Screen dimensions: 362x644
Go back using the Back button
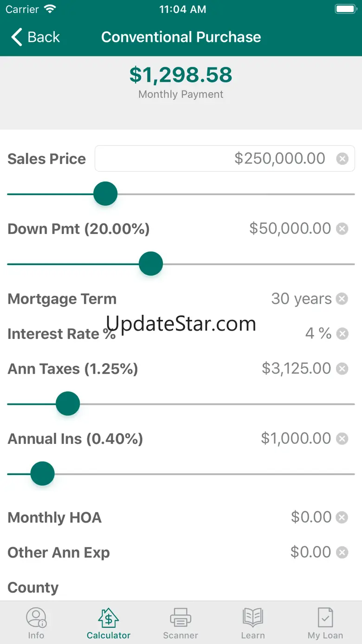36,37
